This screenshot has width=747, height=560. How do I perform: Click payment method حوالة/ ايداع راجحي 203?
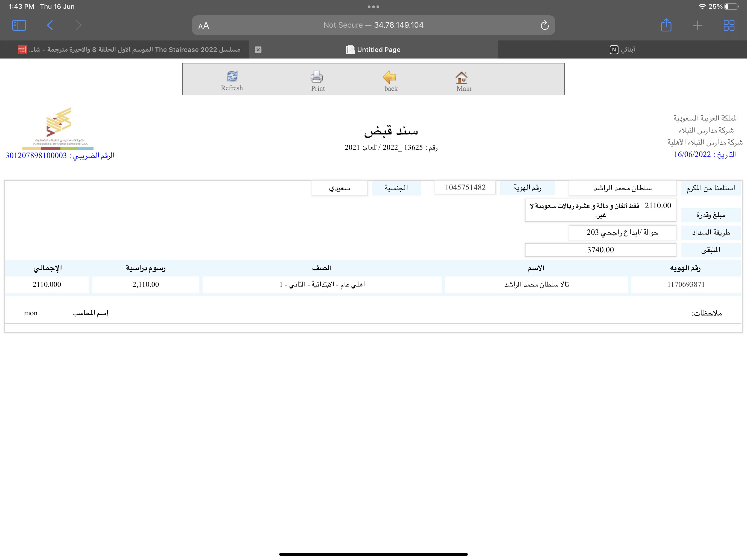point(622,232)
